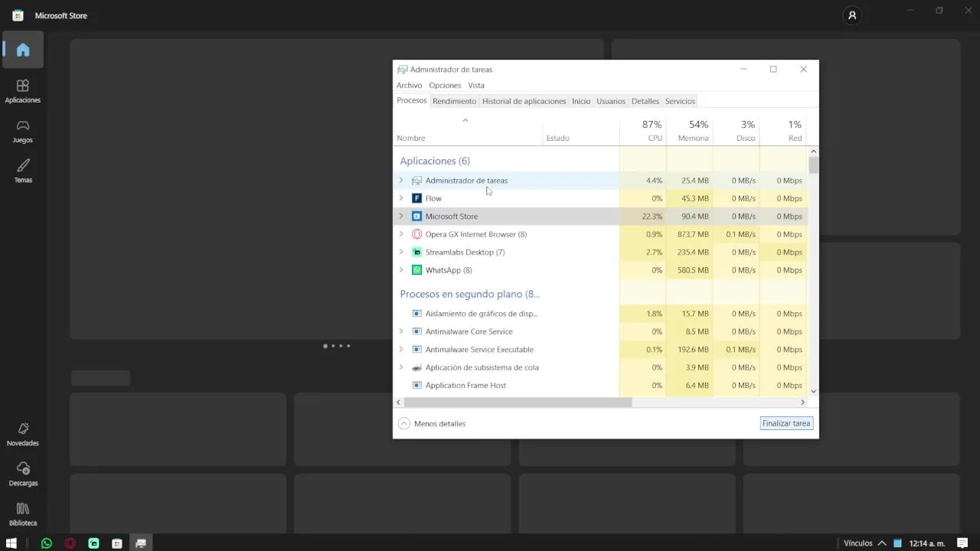Open Juegos section in Microsoft Store

click(23, 131)
